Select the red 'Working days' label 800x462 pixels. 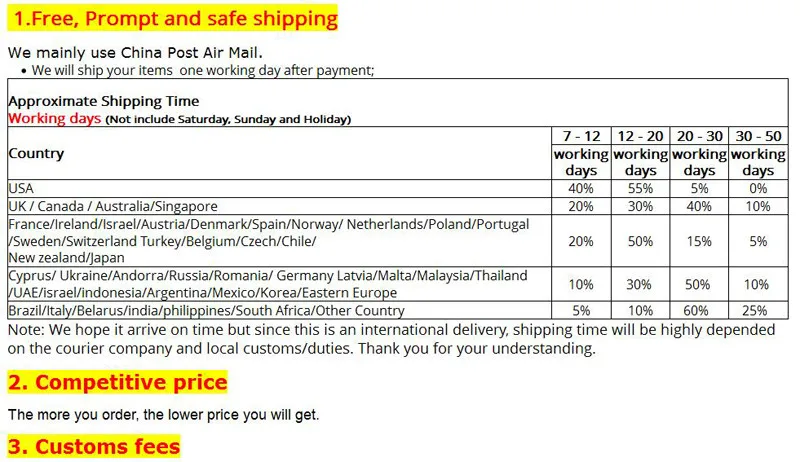coord(55,118)
